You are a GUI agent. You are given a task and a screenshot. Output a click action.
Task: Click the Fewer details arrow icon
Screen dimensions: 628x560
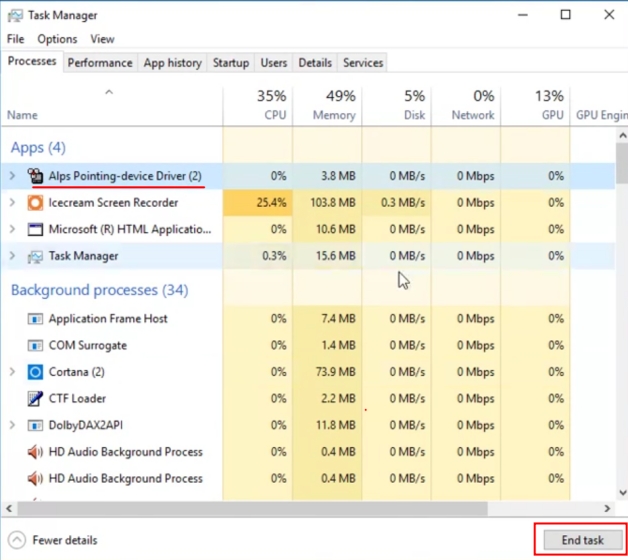pyautogui.click(x=17, y=540)
